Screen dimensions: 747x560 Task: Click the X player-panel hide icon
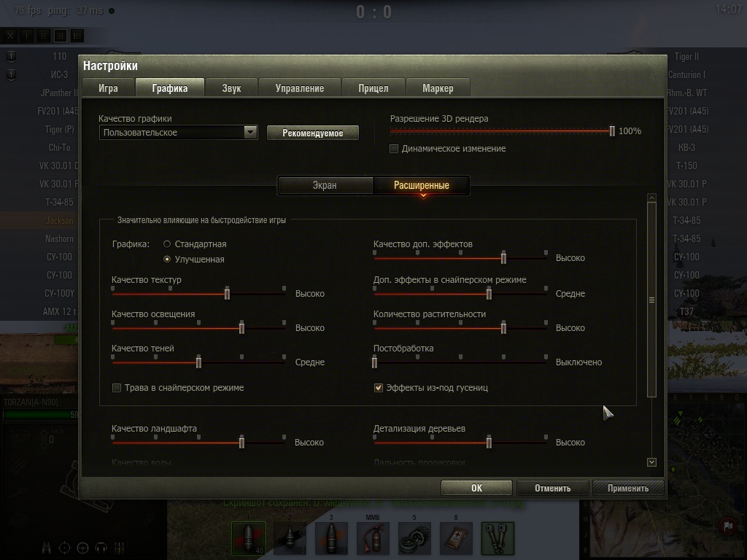pyautogui.click(x=10, y=35)
